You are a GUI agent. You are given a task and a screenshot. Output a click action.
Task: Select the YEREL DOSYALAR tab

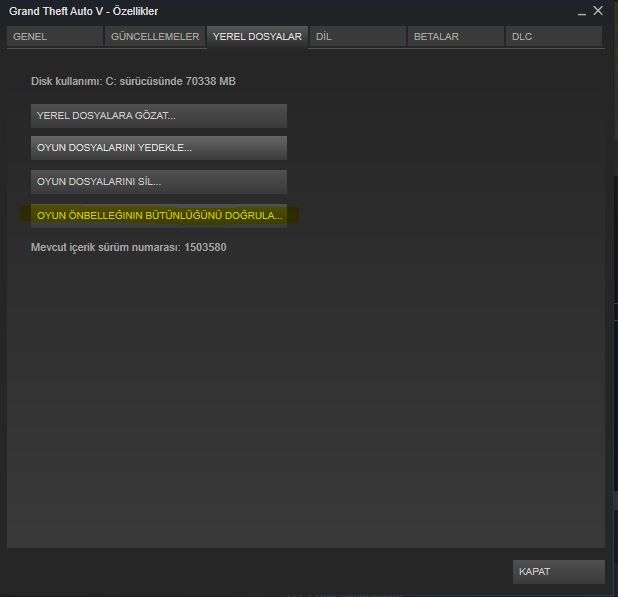[257, 37]
